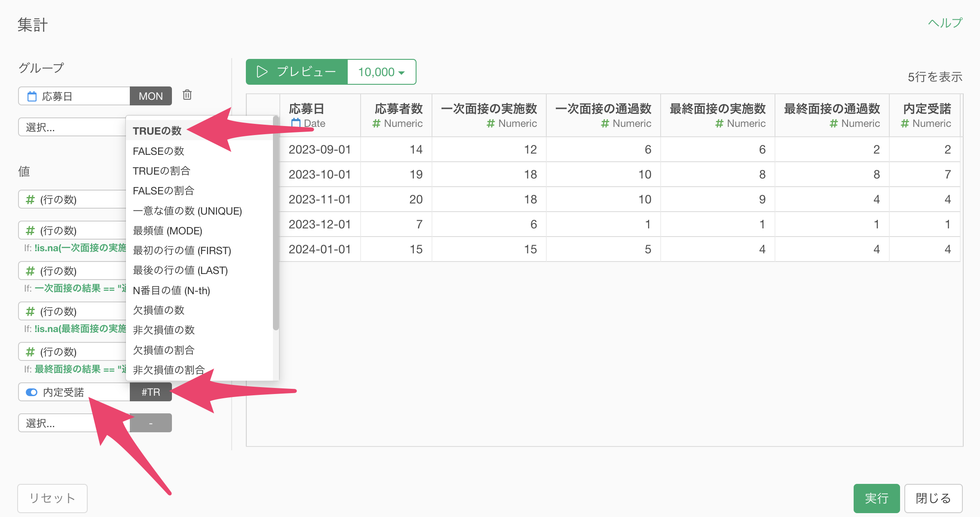Open the bottom 選択... value column dropdown

[x=74, y=423]
